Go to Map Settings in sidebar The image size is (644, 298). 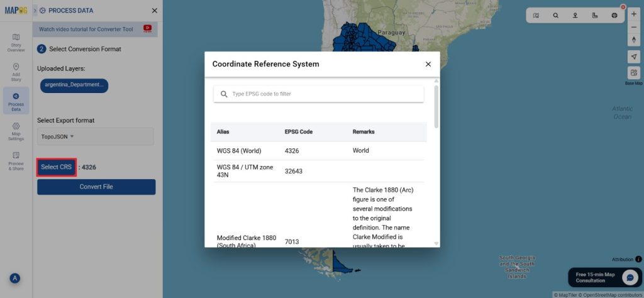(16, 131)
